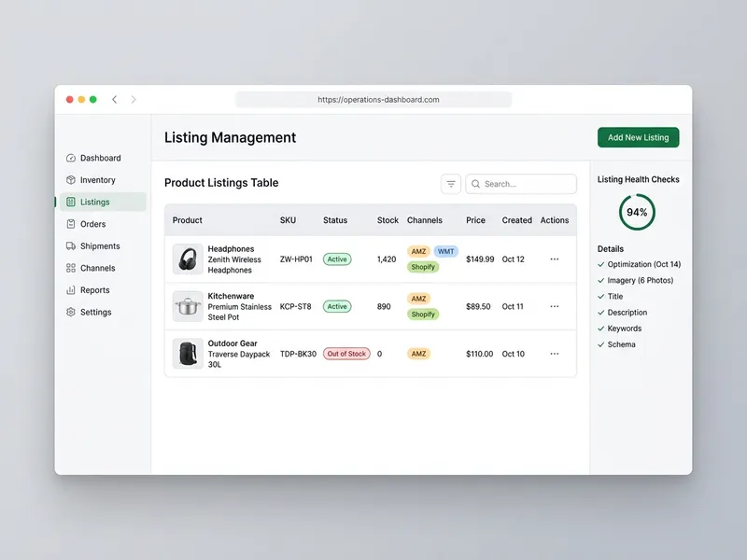The height and width of the screenshot is (560, 747).
Task: Open the Reports sidebar item
Action: 101,290
